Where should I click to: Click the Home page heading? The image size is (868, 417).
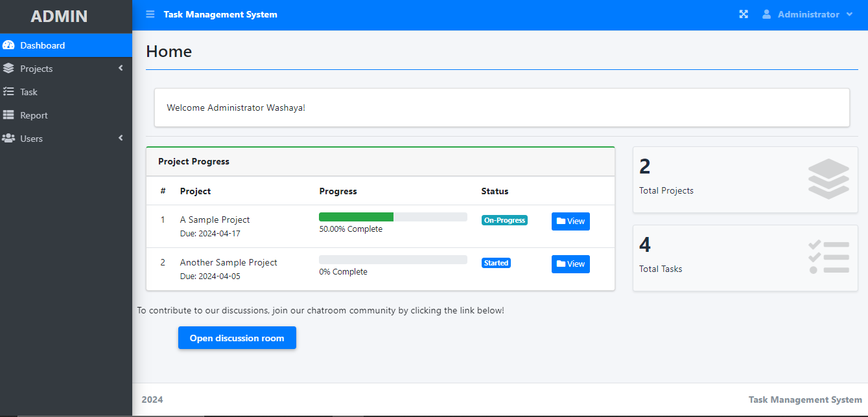point(169,51)
